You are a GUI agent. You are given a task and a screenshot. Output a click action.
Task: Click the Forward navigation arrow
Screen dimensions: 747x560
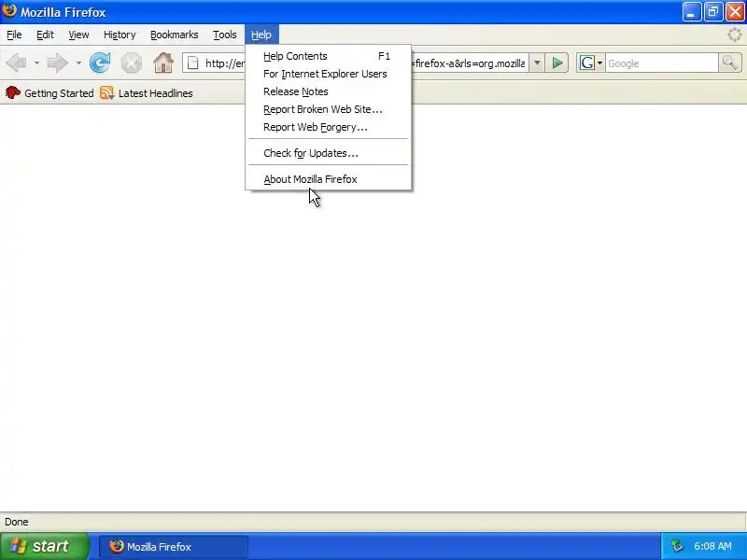click(x=58, y=63)
